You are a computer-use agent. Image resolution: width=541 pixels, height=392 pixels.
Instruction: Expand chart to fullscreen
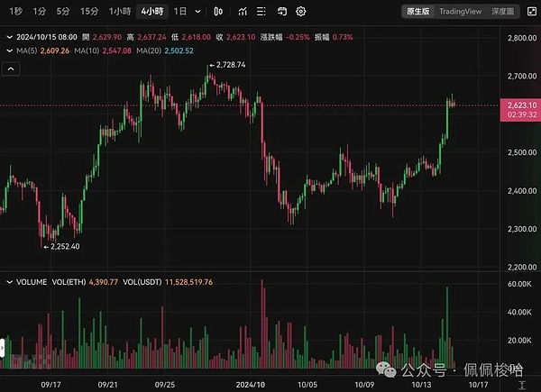[x=532, y=12]
